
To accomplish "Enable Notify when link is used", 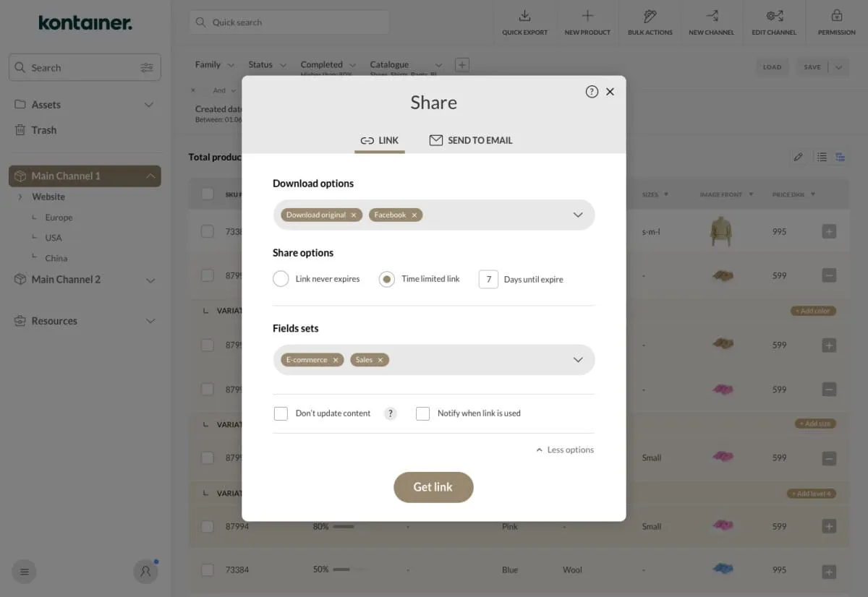I will point(422,413).
